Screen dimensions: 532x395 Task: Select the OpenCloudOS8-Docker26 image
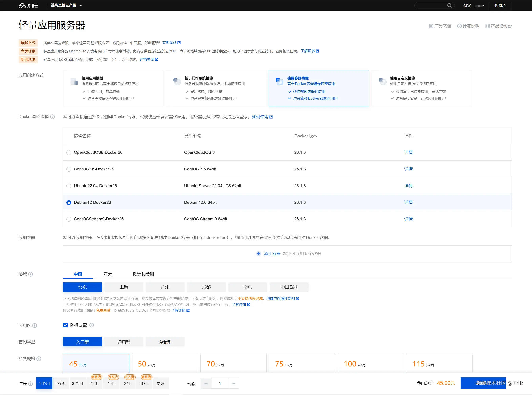69,152
